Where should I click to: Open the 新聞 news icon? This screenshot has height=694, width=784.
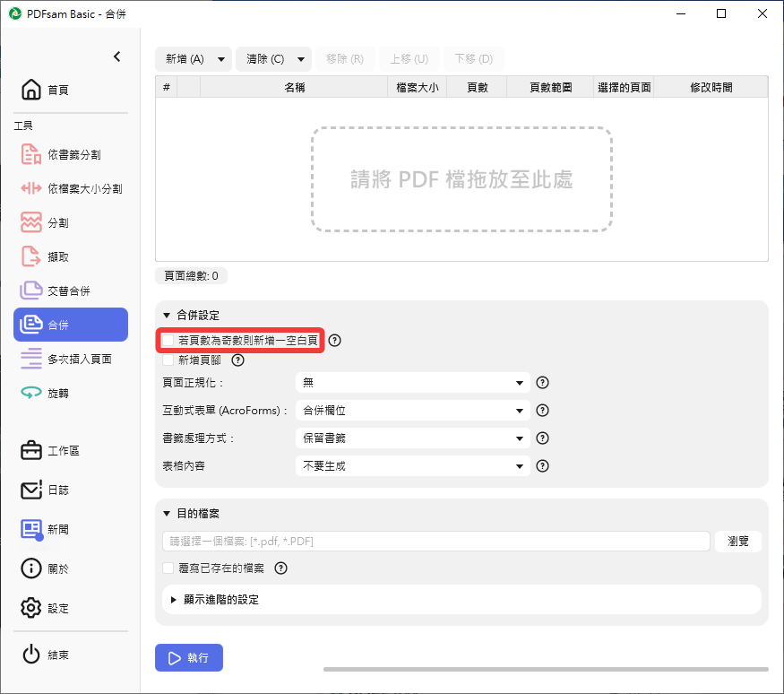[x=31, y=529]
